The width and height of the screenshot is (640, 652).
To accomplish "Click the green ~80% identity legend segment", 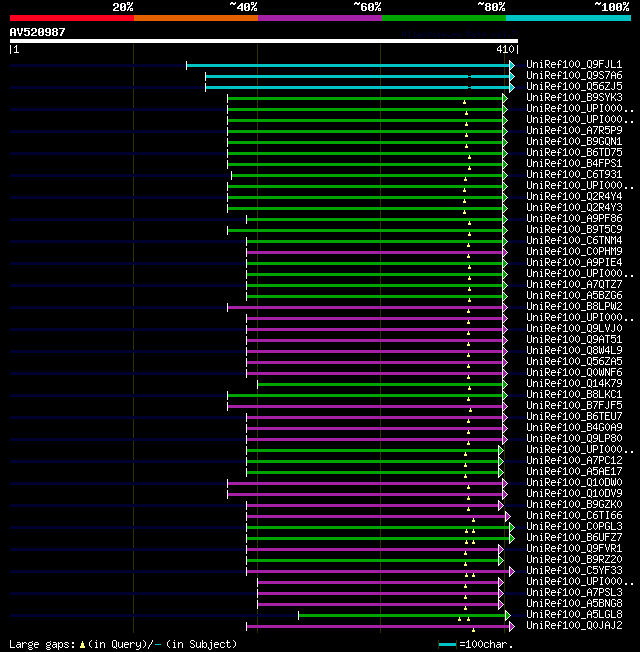I will click(444, 18).
